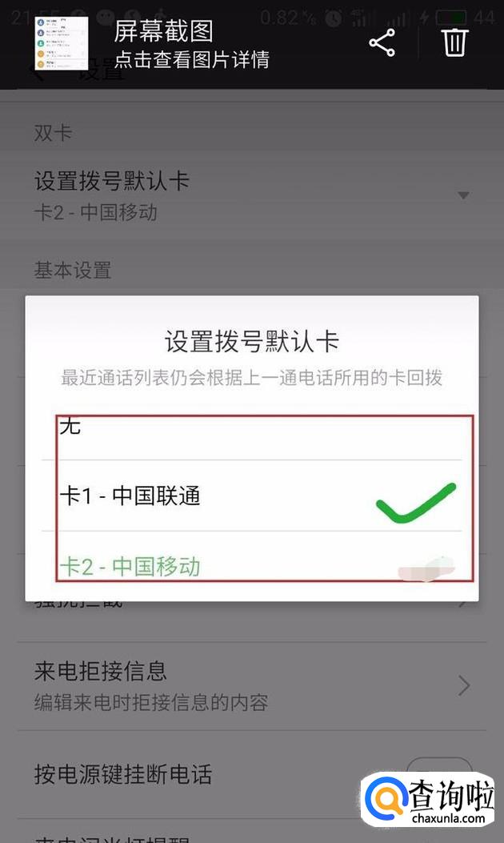Open the 设置拨号默认卡 setting row
Image resolution: width=504 pixels, height=843 pixels.
252,195
